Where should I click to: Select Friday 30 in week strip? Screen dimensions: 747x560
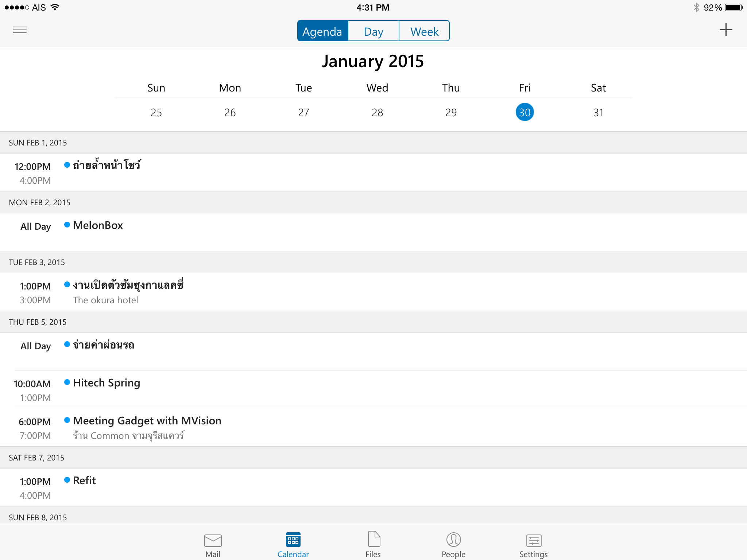525,112
